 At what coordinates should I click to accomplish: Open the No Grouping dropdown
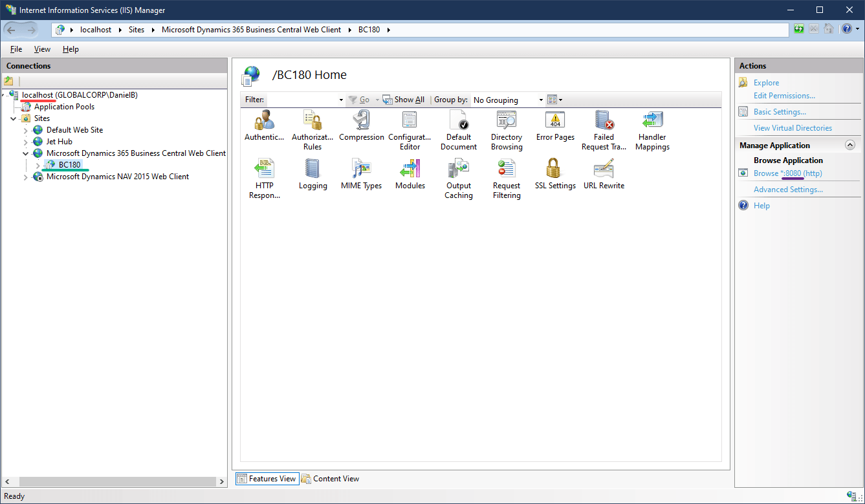coord(541,100)
